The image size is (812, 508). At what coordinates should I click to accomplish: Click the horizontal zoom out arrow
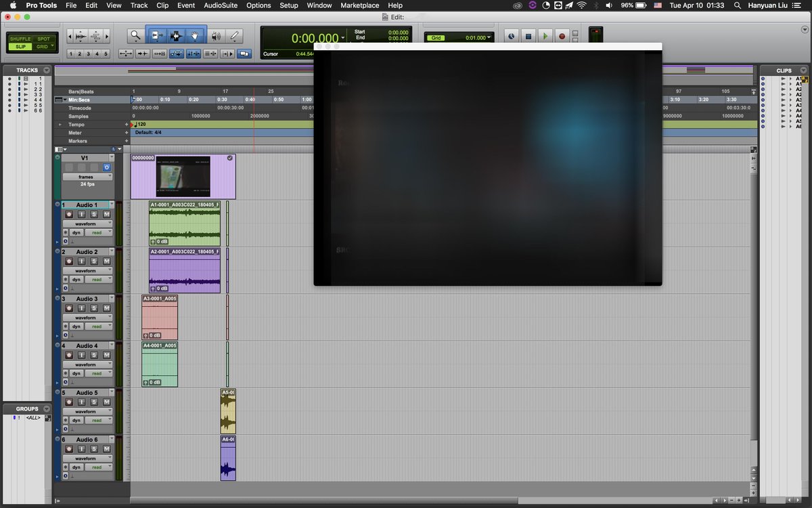(x=70, y=36)
